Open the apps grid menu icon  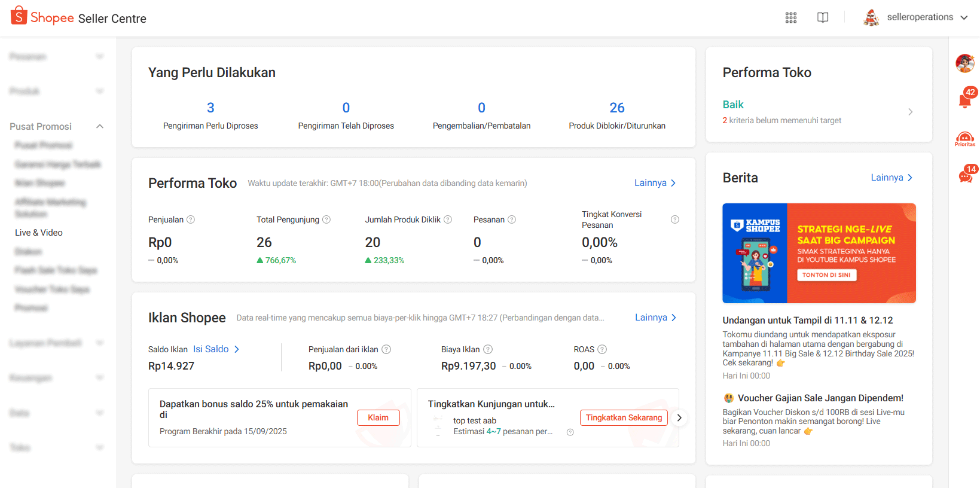pos(791,17)
